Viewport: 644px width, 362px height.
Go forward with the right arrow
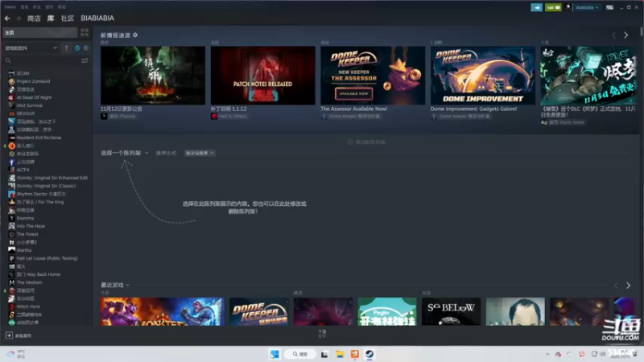tap(18, 19)
